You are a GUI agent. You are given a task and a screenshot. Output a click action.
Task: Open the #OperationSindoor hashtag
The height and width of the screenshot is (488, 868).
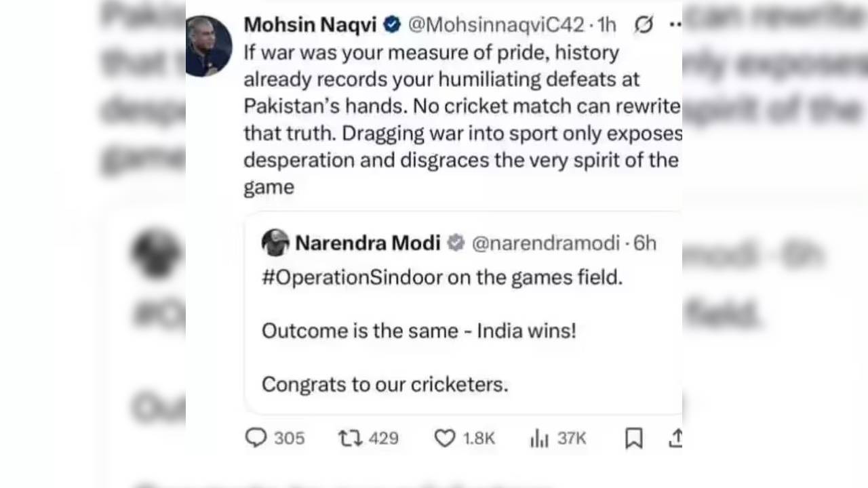(x=352, y=277)
